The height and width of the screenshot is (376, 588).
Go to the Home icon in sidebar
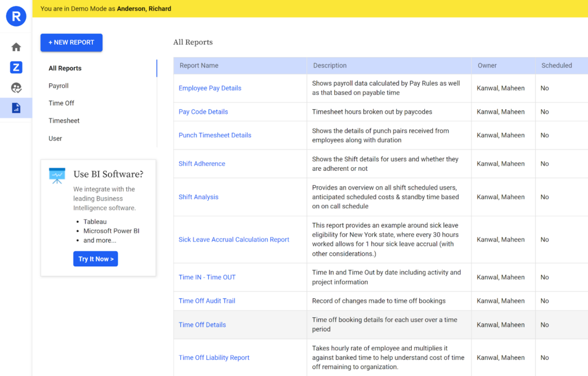[x=16, y=47]
